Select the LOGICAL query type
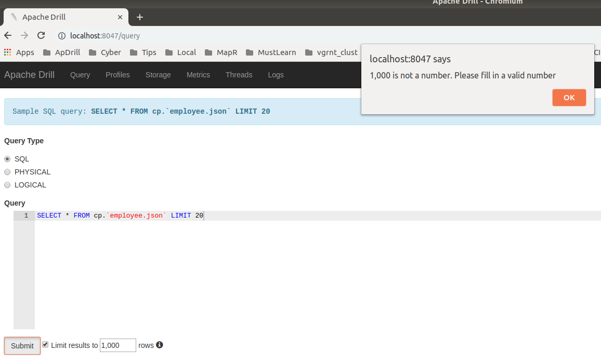Viewport: 601px width, 364px height. click(7, 185)
